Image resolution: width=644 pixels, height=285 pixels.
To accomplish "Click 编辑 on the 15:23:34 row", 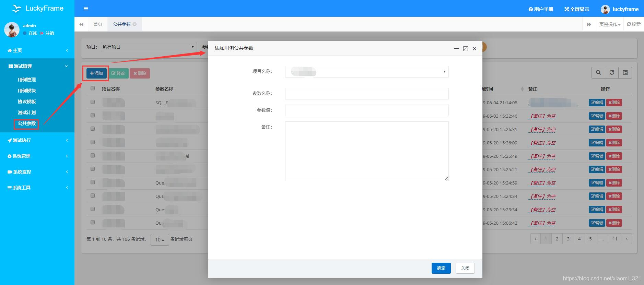I will (x=597, y=210).
